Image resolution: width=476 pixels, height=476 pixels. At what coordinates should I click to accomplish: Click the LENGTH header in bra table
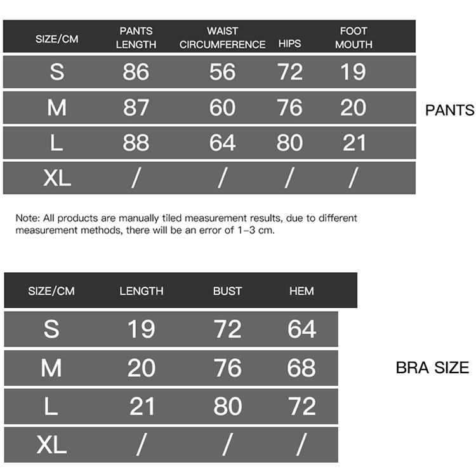[x=142, y=291]
